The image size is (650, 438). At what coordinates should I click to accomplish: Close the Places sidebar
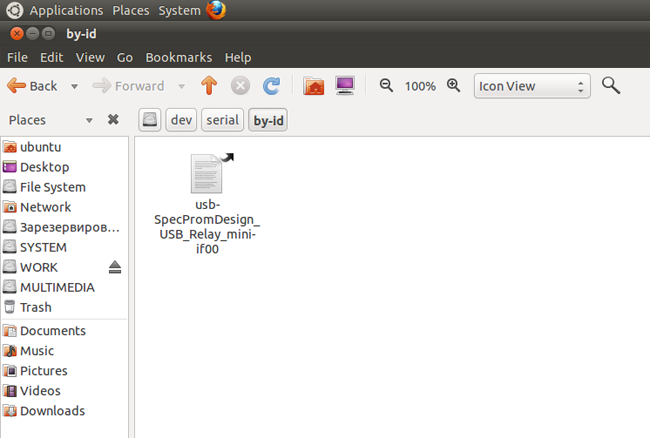tap(113, 120)
